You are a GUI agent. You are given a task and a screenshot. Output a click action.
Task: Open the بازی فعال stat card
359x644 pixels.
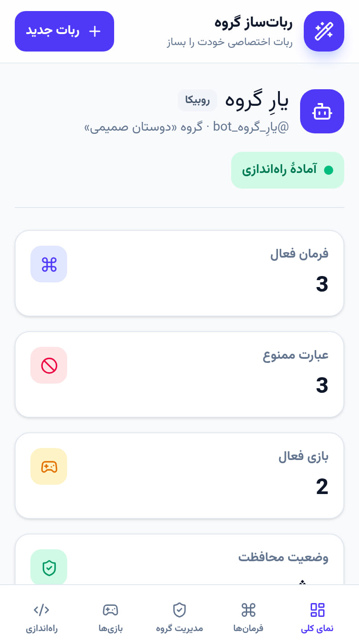(x=179, y=476)
